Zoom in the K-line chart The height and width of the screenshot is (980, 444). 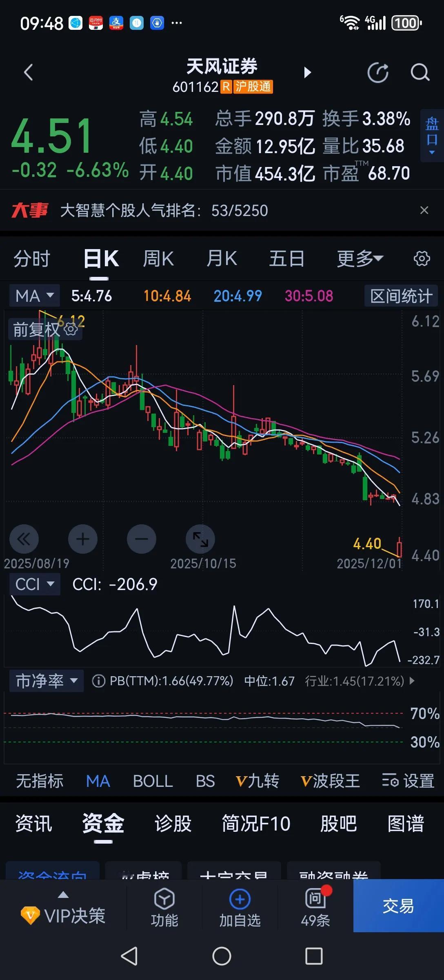83,539
